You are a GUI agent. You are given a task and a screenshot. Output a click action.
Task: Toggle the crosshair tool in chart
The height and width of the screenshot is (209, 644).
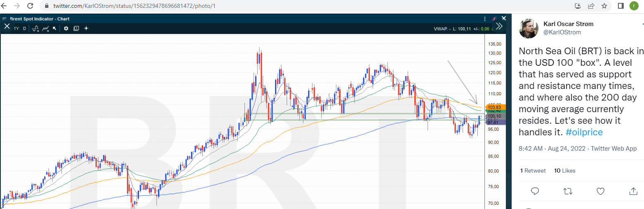coord(86,29)
